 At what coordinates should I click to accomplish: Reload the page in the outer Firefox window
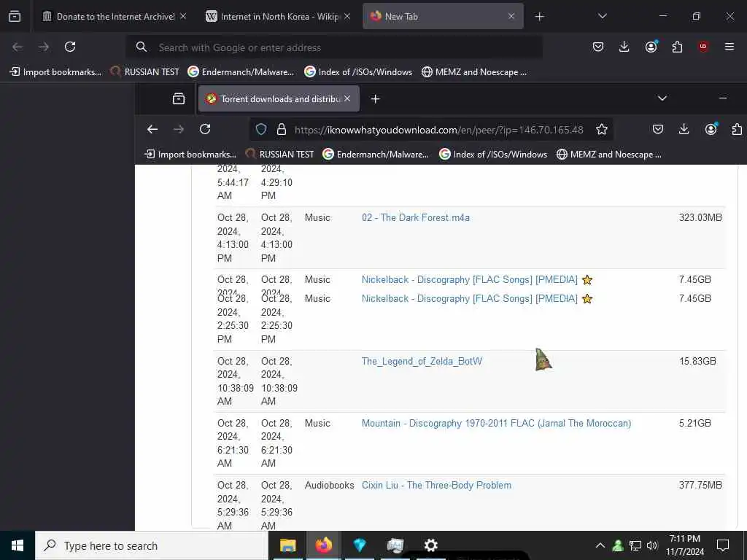70,47
